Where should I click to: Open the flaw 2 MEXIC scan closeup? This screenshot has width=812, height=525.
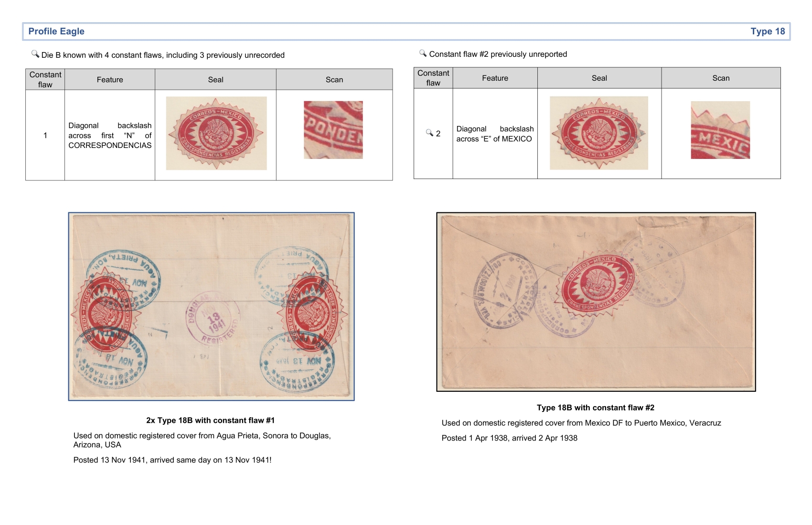(x=720, y=130)
